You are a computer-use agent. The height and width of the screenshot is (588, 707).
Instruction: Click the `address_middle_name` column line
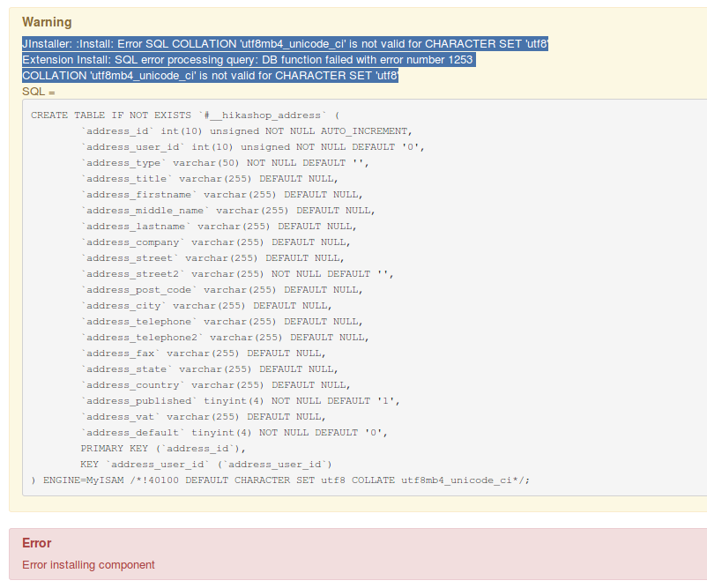click(x=227, y=210)
